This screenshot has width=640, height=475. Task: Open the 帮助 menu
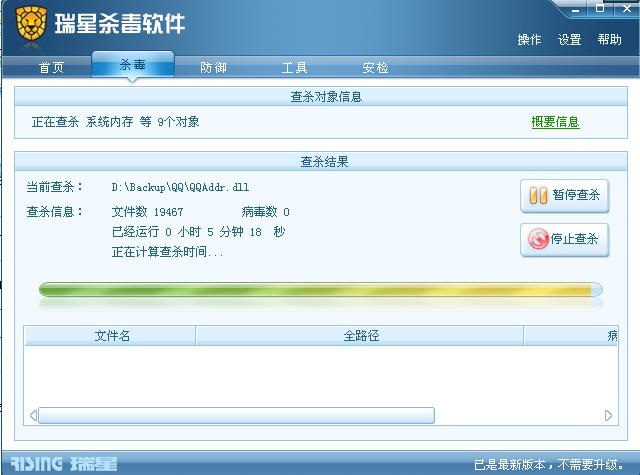click(609, 40)
